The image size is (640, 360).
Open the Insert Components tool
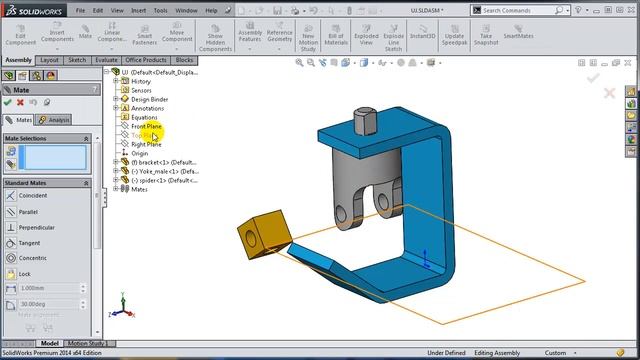[x=57, y=33]
